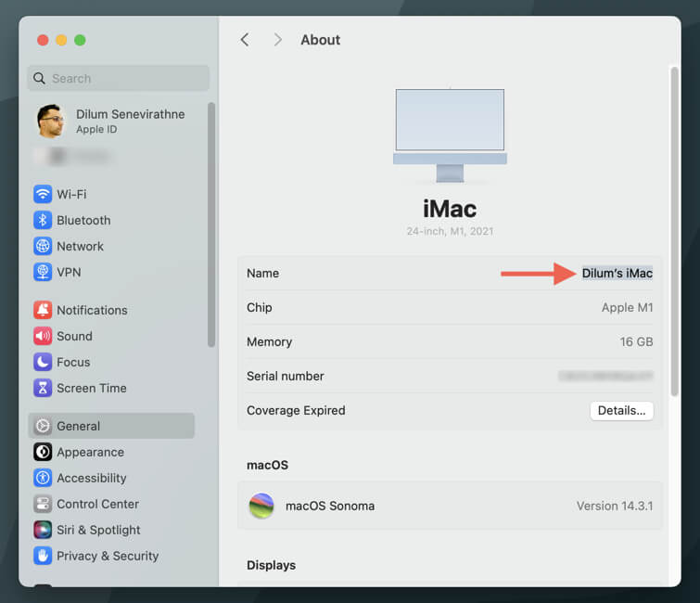Click the Wi-Fi icon in the sidebar

43,194
